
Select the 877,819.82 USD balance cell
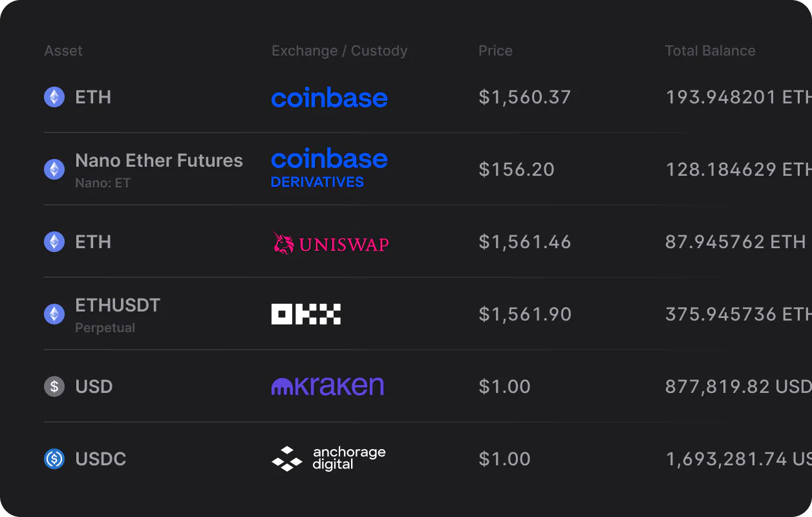tap(738, 387)
